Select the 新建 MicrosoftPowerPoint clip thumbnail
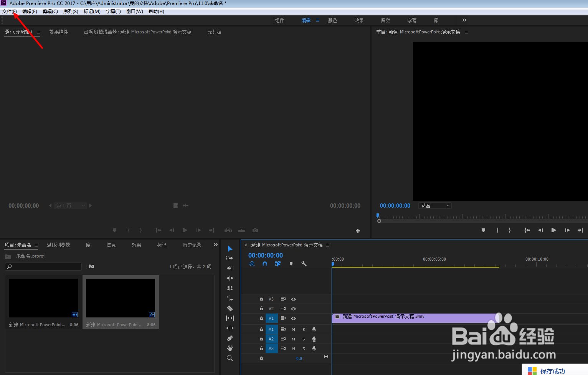This screenshot has width=588, height=375. click(x=43, y=297)
